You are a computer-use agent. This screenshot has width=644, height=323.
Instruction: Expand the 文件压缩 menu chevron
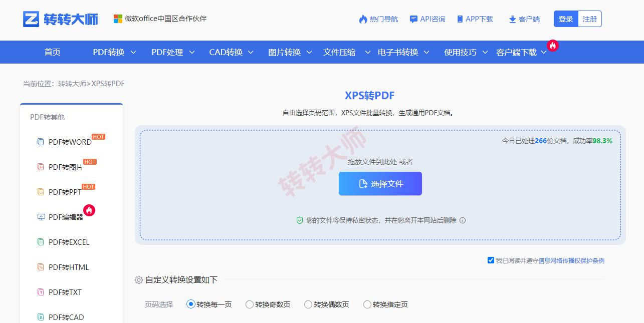pyautogui.click(x=368, y=52)
